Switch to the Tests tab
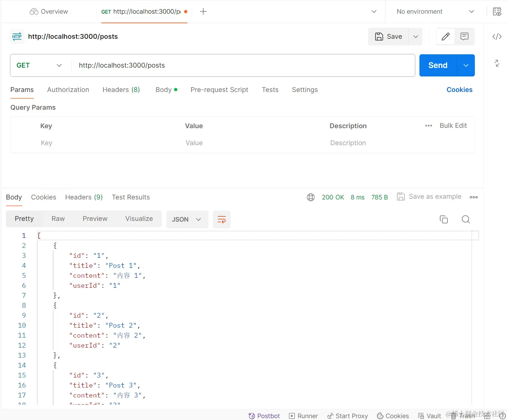The image size is (507, 420). 270,90
